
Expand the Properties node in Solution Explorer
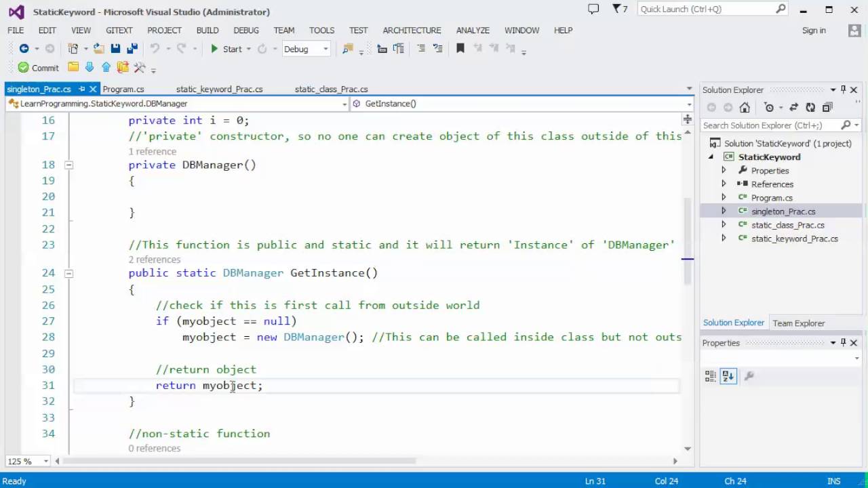tap(724, 170)
